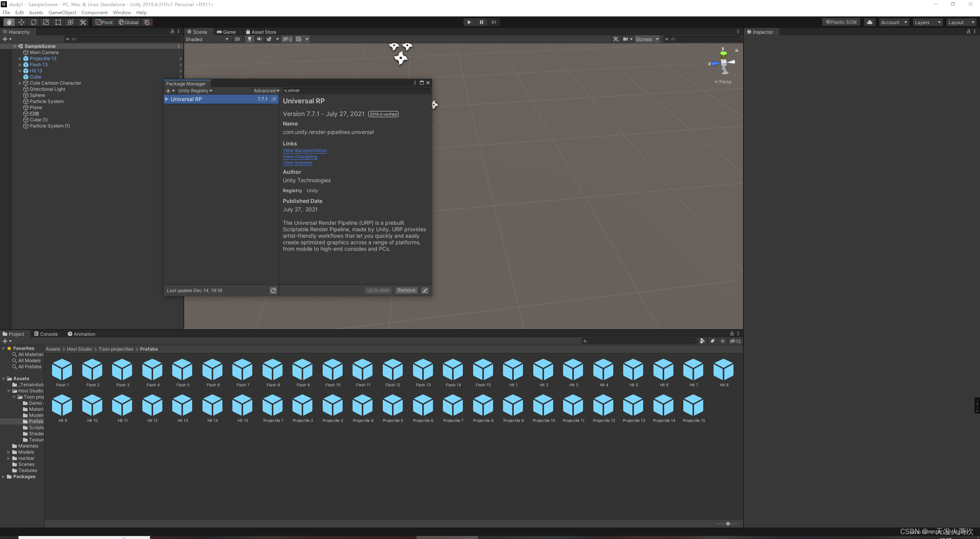Toggle hidden objects visibility in the Scene
980x539 pixels.
287,39
